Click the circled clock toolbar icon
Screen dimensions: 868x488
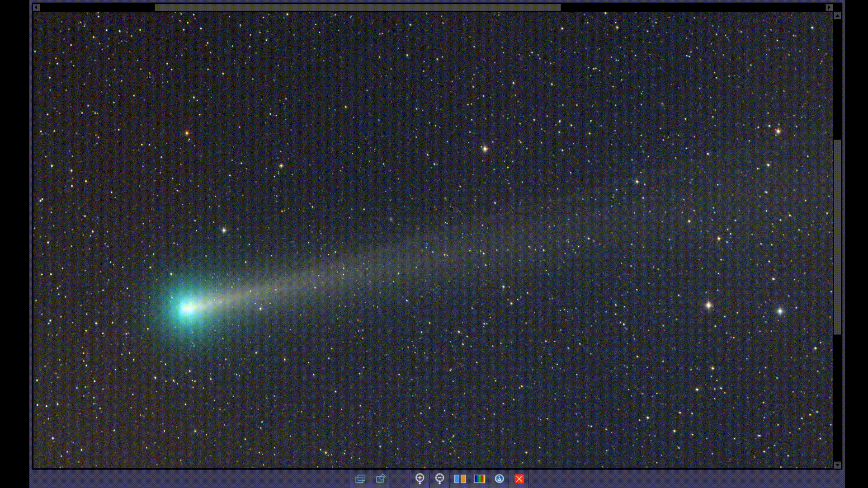click(499, 479)
